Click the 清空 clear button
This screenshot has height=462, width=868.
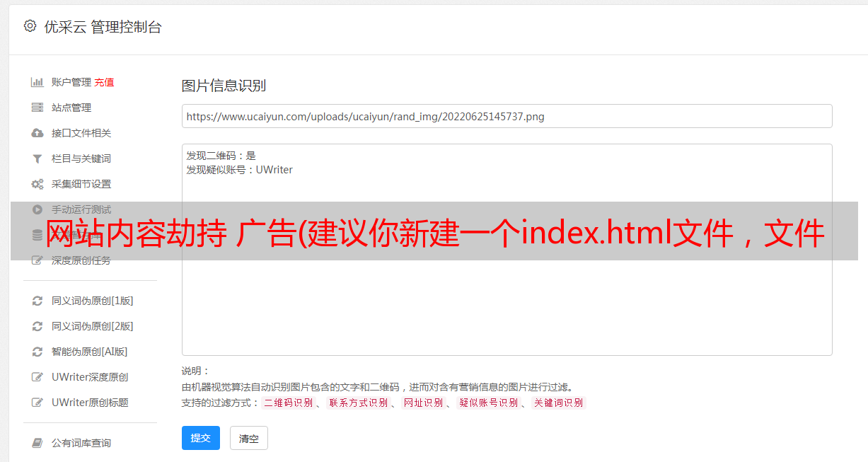[249, 438]
